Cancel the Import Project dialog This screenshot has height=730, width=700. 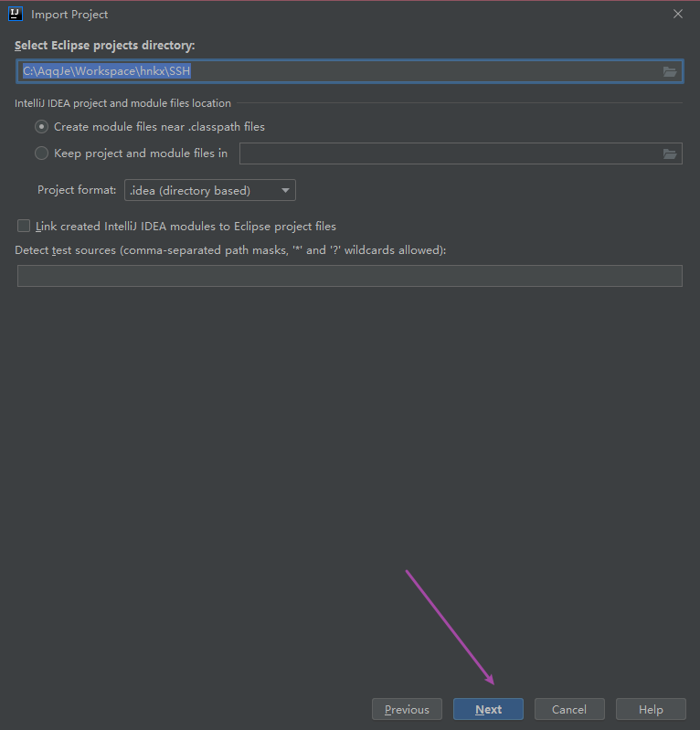(x=569, y=709)
